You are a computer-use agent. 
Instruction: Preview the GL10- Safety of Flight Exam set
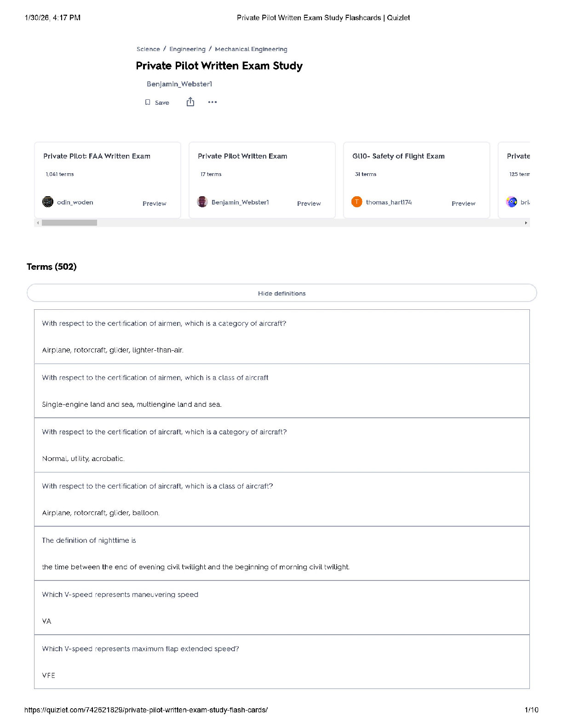pyautogui.click(x=463, y=204)
